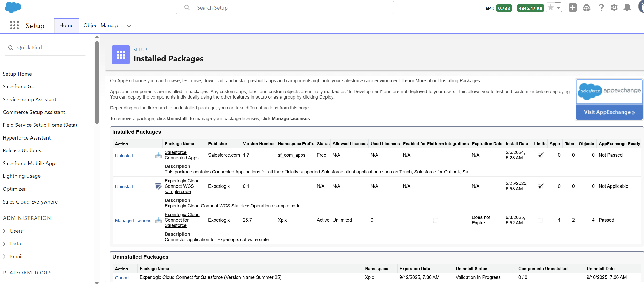Open Release Updates in sidebar
This screenshot has height=284, width=644.
pyautogui.click(x=22, y=150)
